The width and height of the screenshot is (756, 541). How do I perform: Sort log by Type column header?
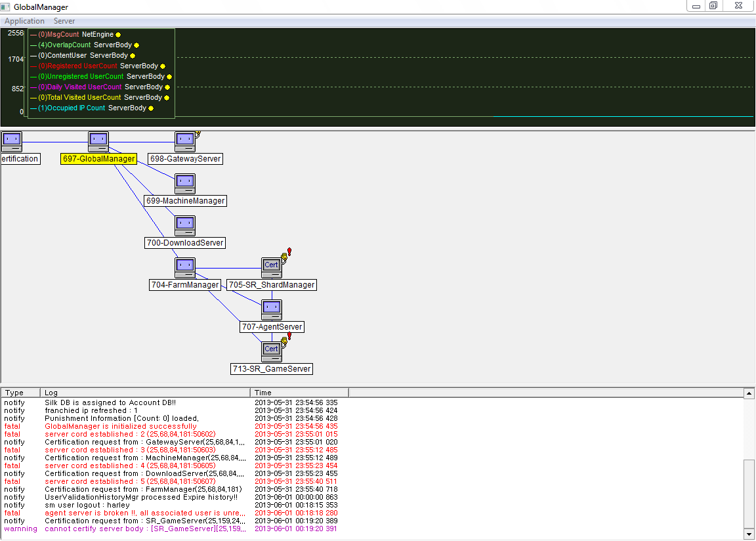pyautogui.click(x=20, y=393)
